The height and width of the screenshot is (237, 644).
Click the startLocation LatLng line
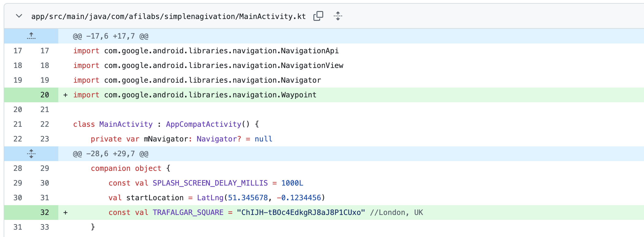(x=216, y=198)
